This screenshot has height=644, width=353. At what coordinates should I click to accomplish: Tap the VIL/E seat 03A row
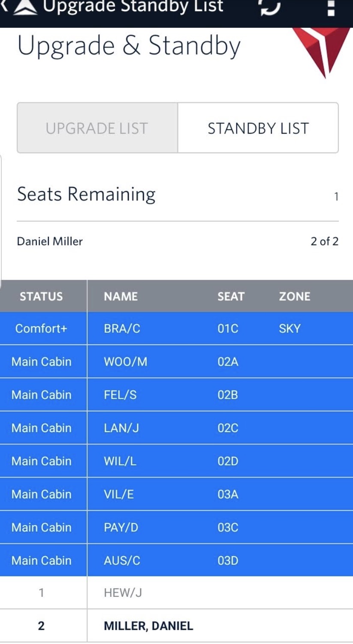click(176, 494)
